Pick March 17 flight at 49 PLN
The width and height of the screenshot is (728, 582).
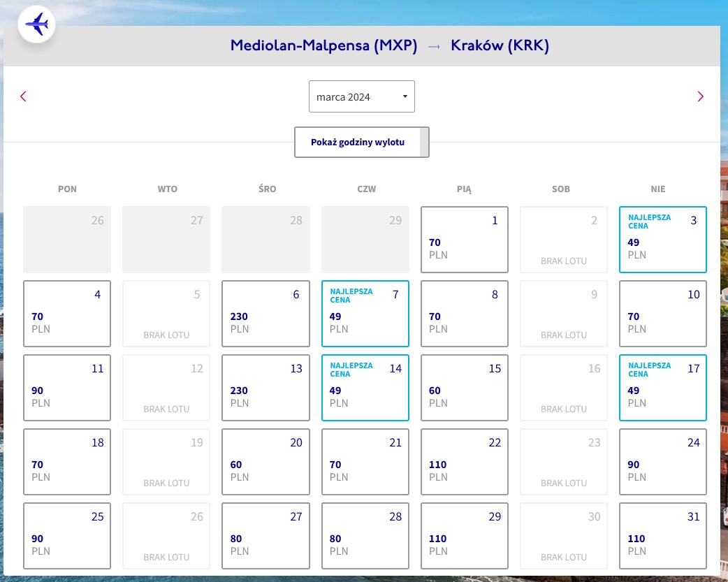662,388
